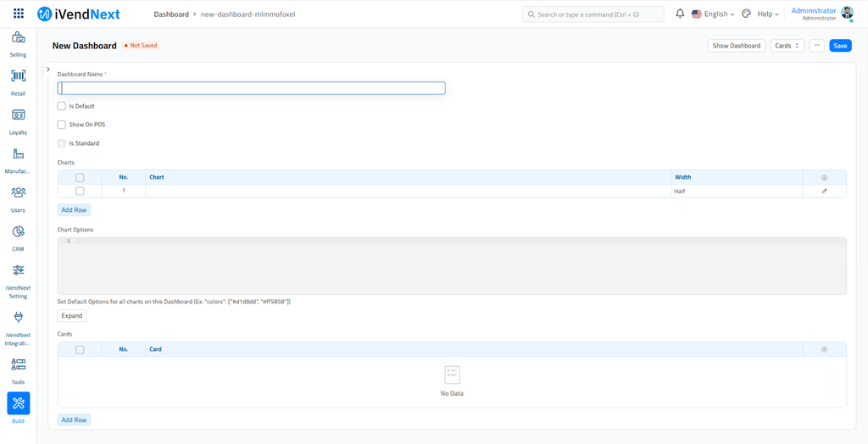The width and height of the screenshot is (868, 444).
Task: Select row 1 checkbox in Charts table
Action: [80, 191]
